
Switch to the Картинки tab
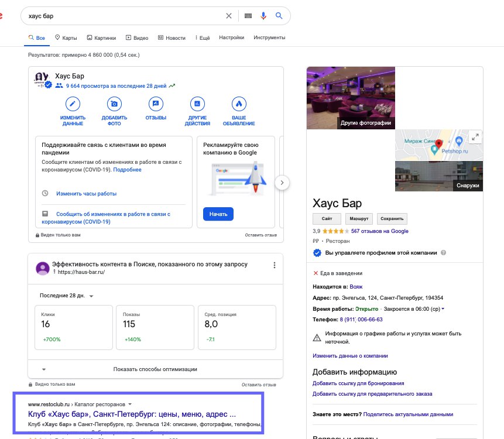(x=101, y=37)
